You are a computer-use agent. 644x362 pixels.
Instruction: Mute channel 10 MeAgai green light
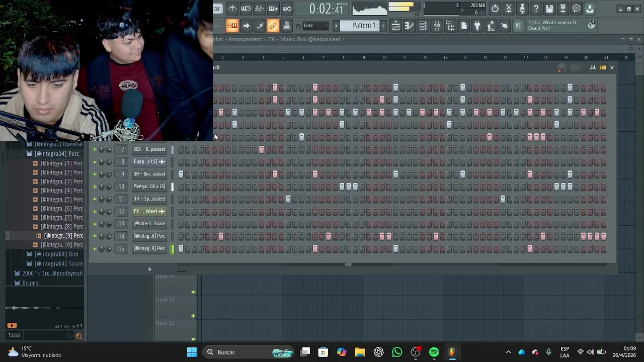click(x=94, y=187)
